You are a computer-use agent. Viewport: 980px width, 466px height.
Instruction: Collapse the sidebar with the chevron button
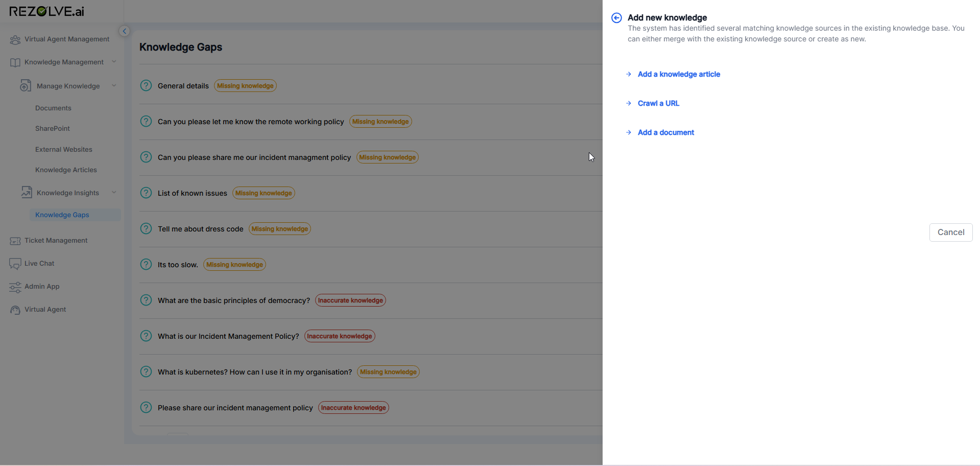coord(124,31)
